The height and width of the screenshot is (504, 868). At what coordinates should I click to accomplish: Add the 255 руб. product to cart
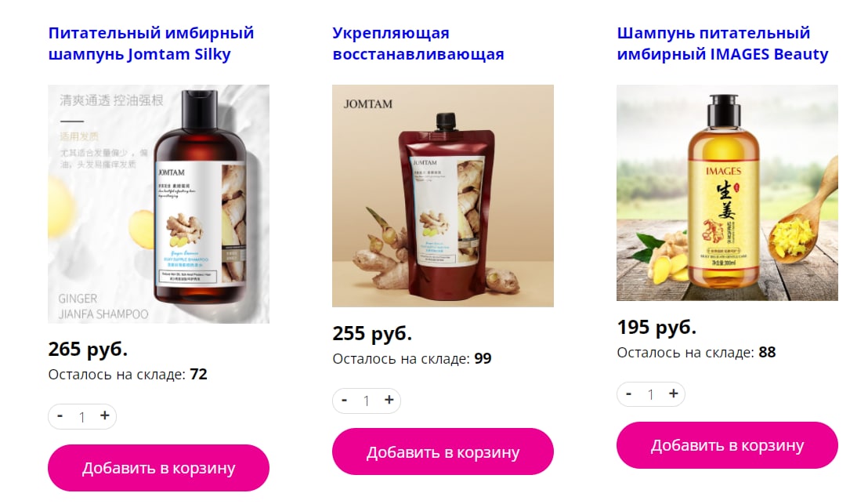(443, 452)
